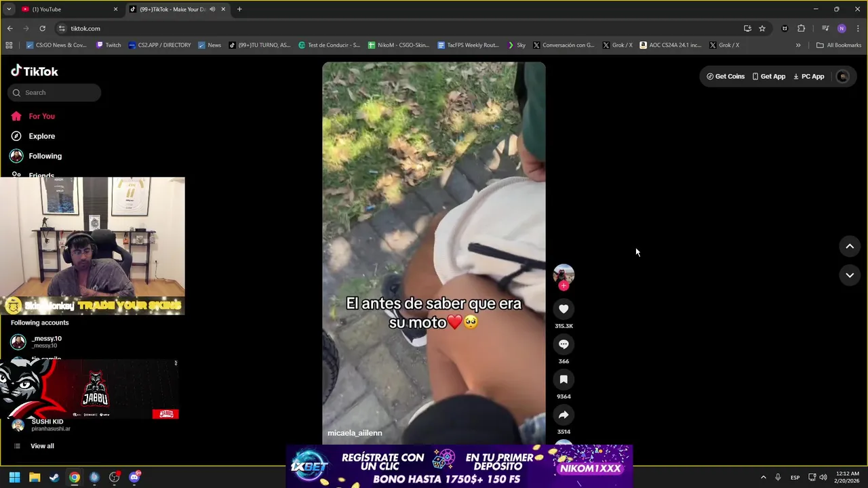Open NikoM - CSGO-Skin bookmark
The height and width of the screenshot is (488, 868).
pyautogui.click(x=399, y=45)
